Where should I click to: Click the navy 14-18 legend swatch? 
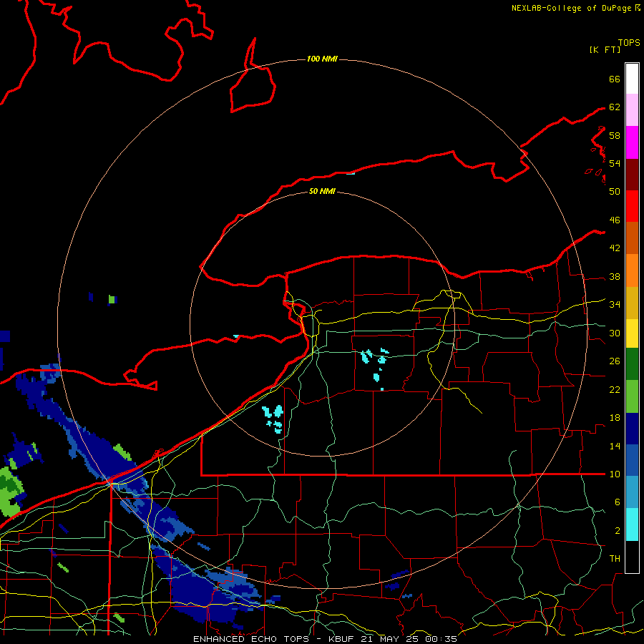pos(632,429)
